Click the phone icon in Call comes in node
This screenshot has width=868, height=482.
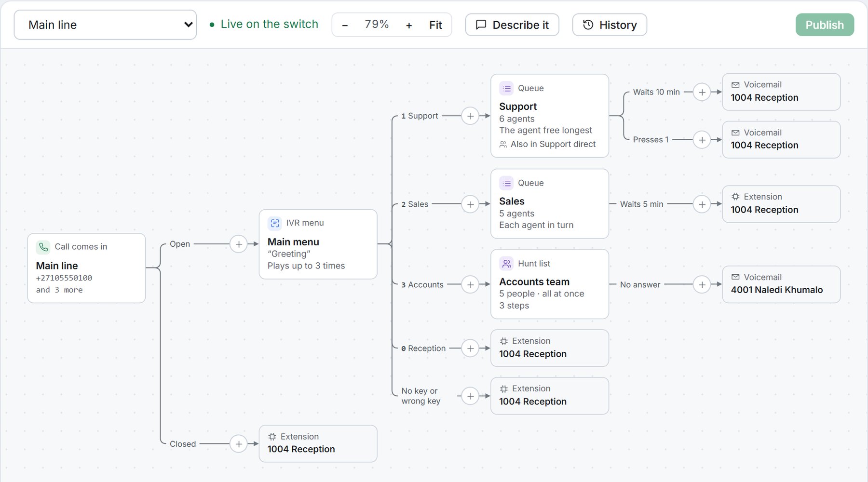[x=43, y=247]
